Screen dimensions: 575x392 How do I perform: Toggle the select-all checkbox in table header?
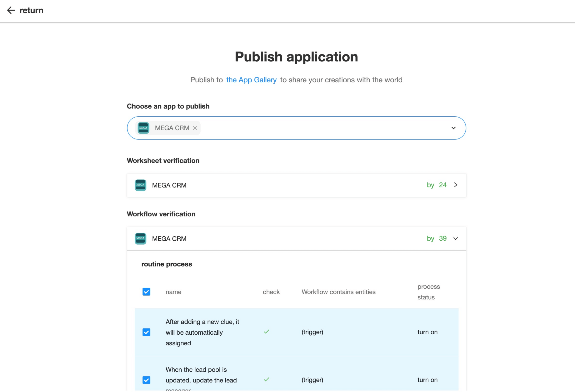146,292
